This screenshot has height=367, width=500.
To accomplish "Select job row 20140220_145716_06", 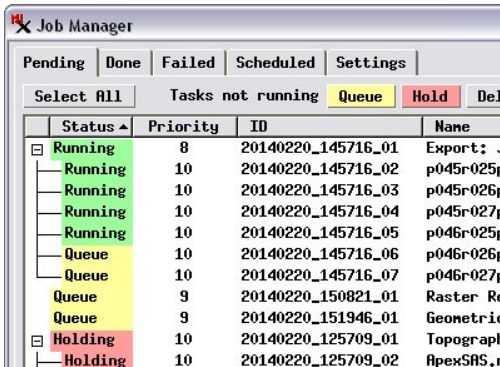I will (263, 254).
